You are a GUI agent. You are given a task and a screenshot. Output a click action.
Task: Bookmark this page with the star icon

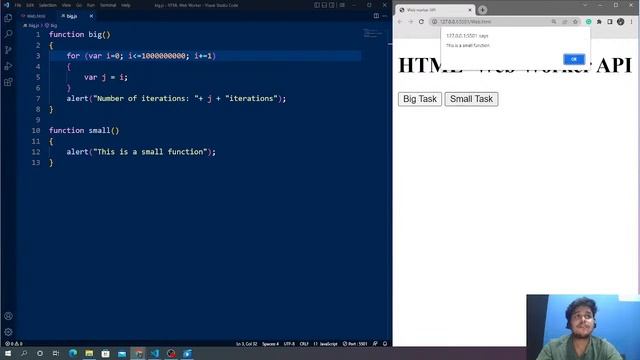click(x=575, y=22)
